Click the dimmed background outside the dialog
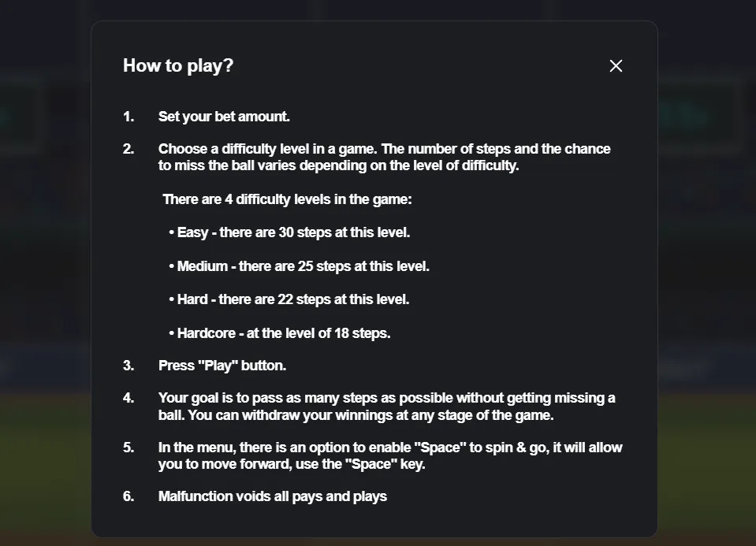756x546 pixels. click(43, 276)
